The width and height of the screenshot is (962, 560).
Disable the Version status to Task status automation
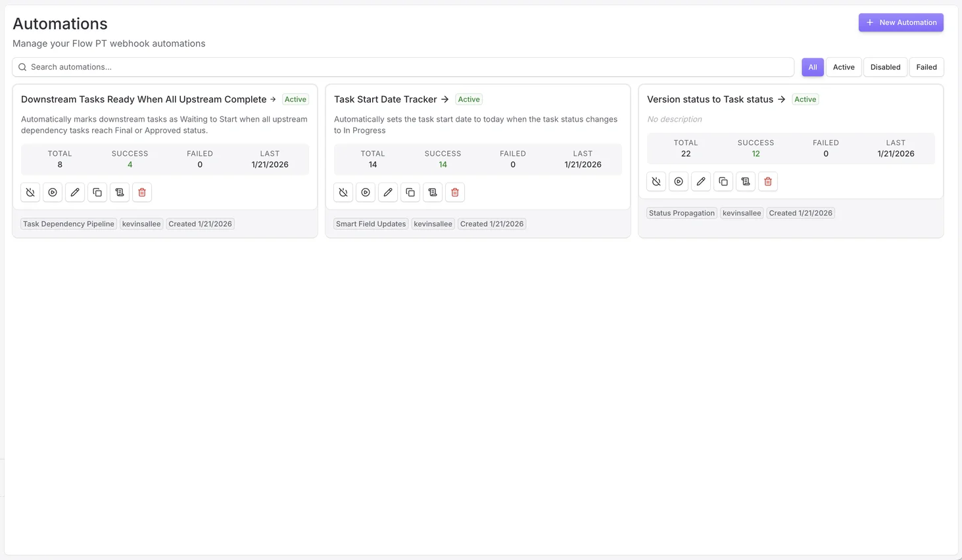[x=656, y=181]
